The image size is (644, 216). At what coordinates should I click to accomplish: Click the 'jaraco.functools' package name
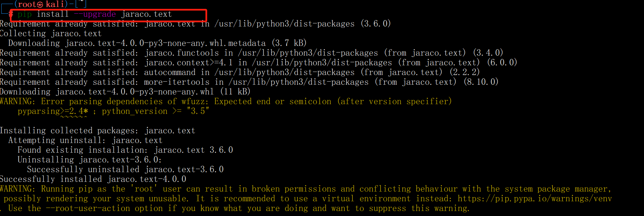[x=181, y=53]
